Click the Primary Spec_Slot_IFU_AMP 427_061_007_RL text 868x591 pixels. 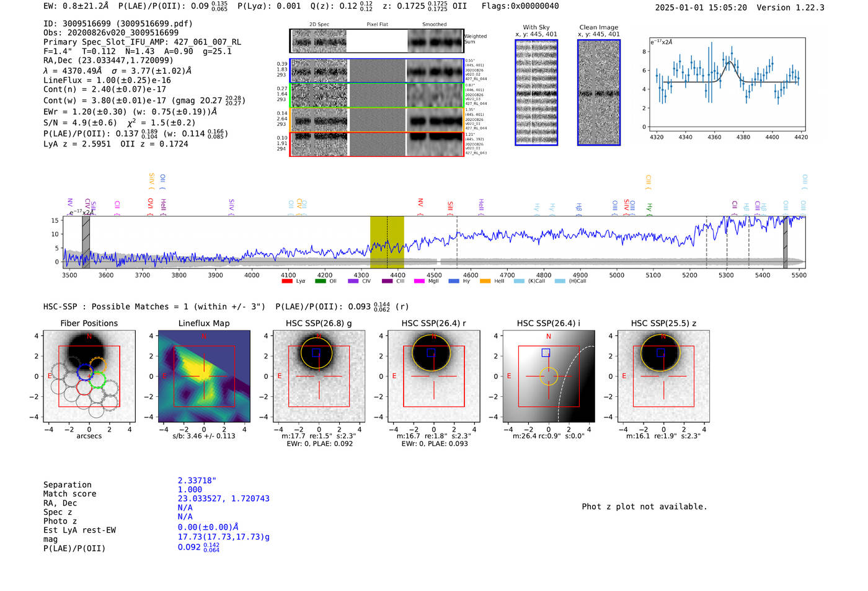coord(143,42)
